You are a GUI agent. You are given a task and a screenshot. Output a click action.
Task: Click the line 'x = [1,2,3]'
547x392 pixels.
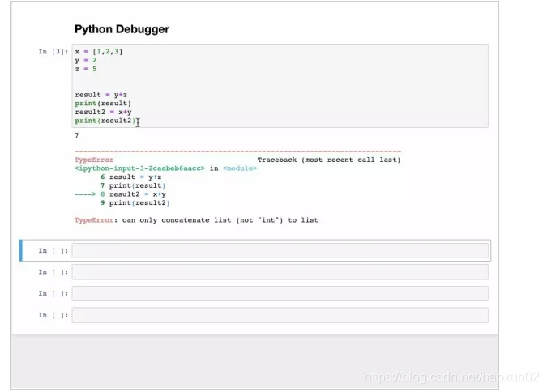pyautogui.click(x=99, y=52)
